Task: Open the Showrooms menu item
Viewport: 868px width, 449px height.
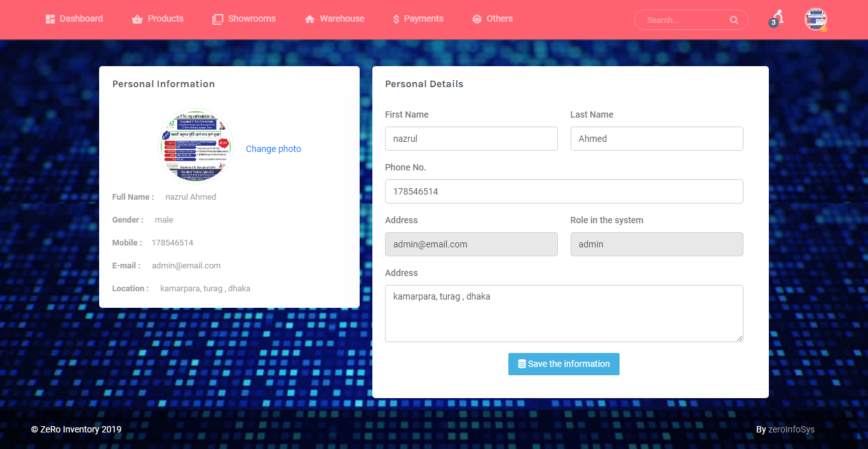Action: click(x=250, y=18)
